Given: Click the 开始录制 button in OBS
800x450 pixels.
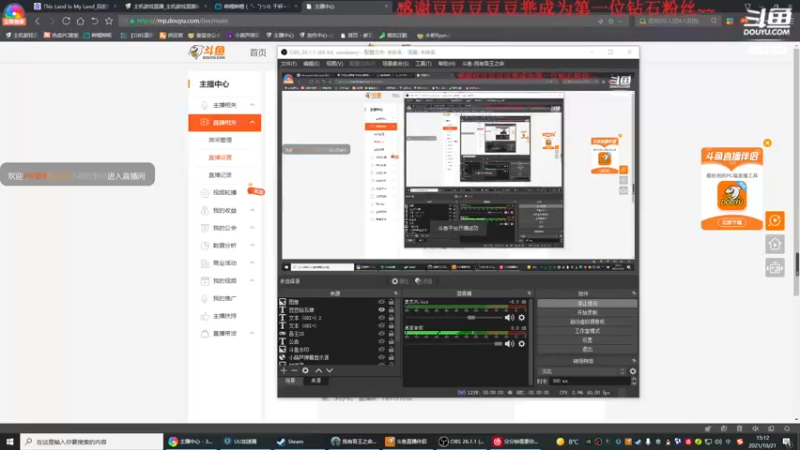Looking at the screenshot, I should tap(587, 312).
